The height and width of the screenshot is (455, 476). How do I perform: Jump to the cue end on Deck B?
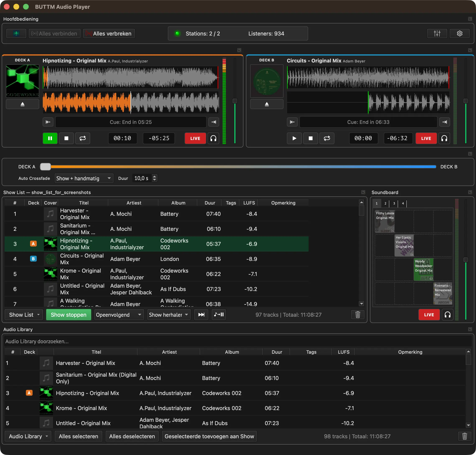click(445, 122)
